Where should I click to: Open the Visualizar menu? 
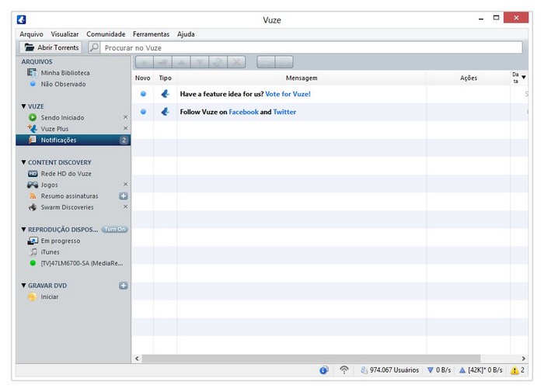65,34
